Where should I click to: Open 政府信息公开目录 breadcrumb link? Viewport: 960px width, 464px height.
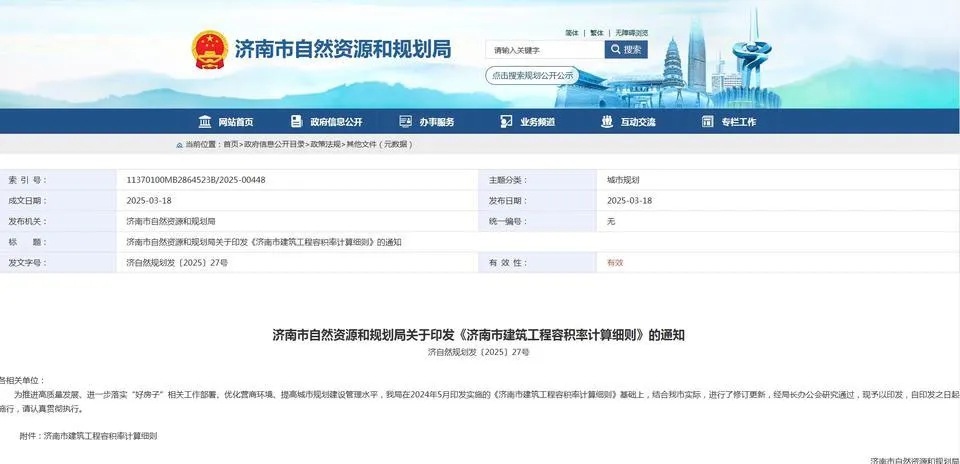click(x=275, y=145)
